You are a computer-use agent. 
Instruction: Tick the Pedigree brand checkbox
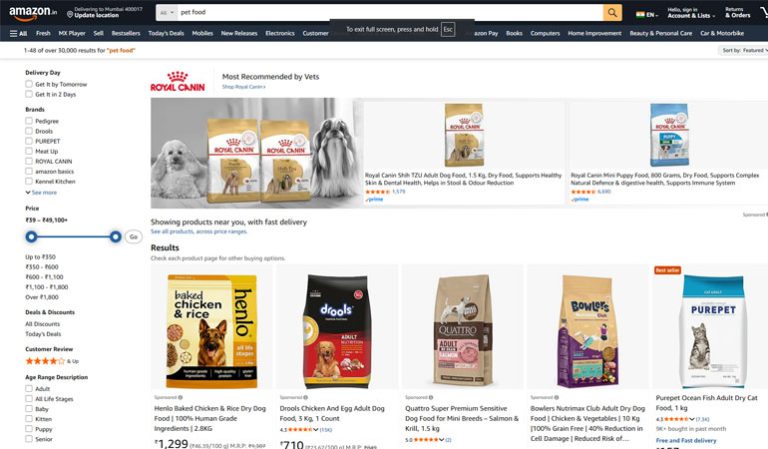pos(29,121)
